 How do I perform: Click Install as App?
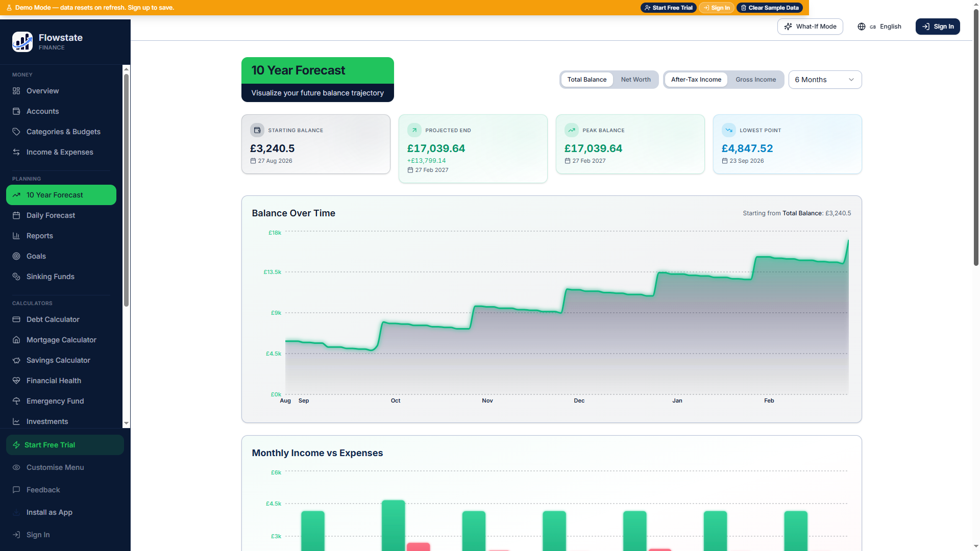pyautogui.click(x=65, y=512)
